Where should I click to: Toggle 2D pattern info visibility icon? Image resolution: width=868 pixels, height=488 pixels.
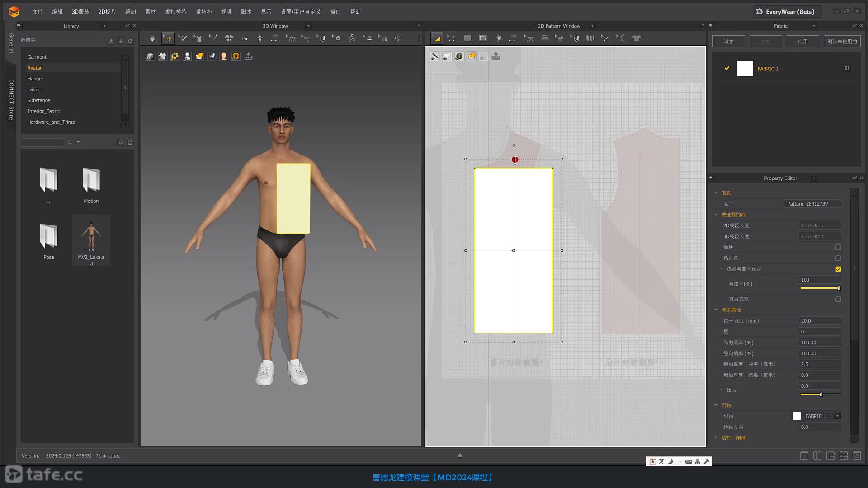(459, 56)
